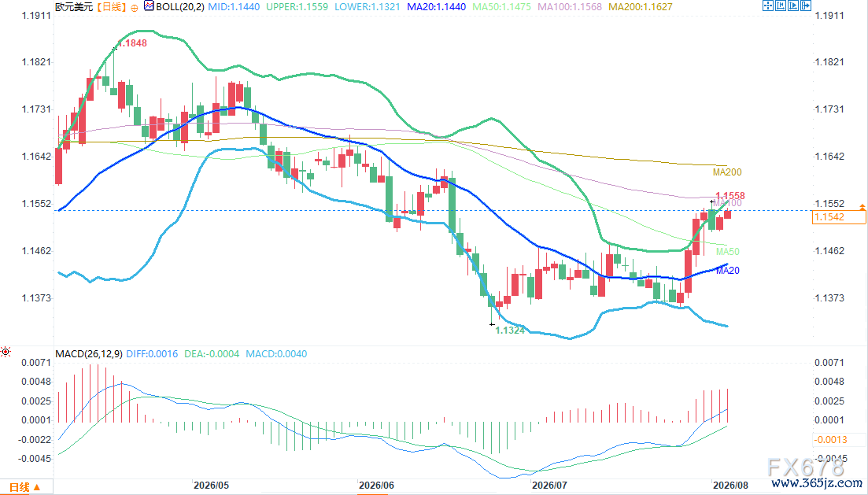Click the orange 1.1542 current price tag

pos(839,217)
